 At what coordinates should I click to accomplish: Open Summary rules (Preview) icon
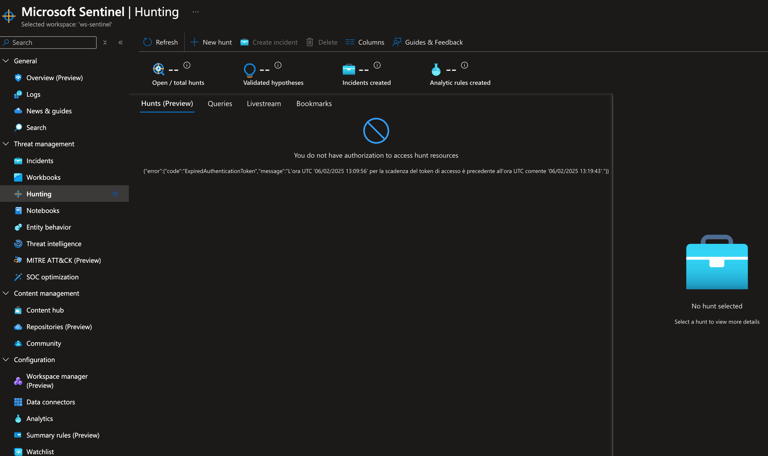(18, 435)
